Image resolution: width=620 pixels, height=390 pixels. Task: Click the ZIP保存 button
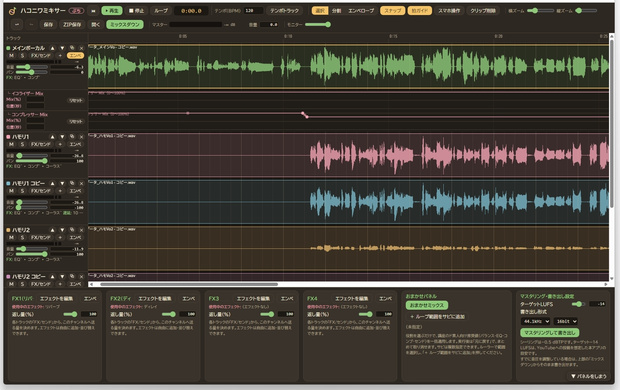[x=72, y=25]
